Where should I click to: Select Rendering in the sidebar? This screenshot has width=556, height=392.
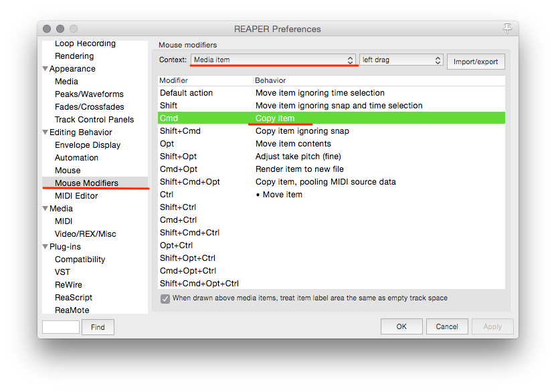(74, 56)
